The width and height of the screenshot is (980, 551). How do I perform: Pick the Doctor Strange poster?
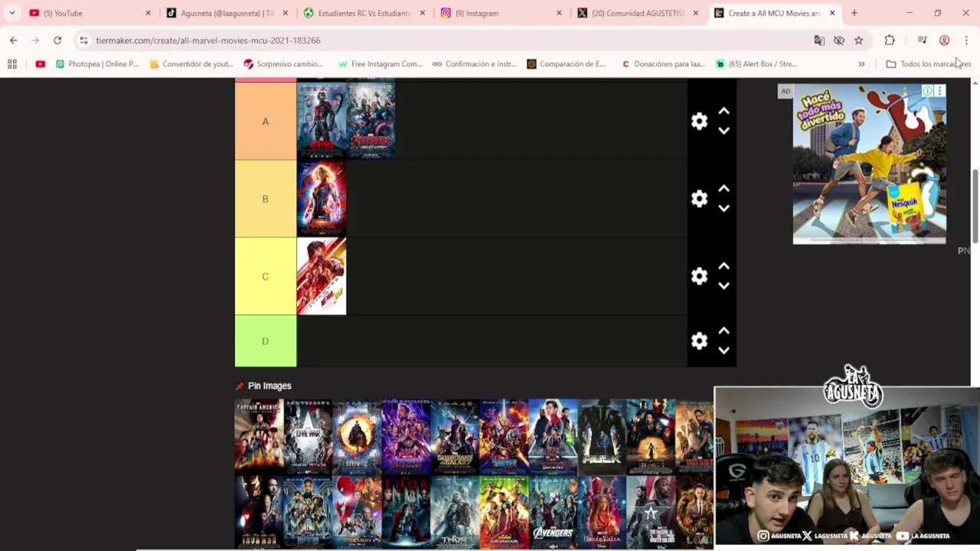click(357, 435)
